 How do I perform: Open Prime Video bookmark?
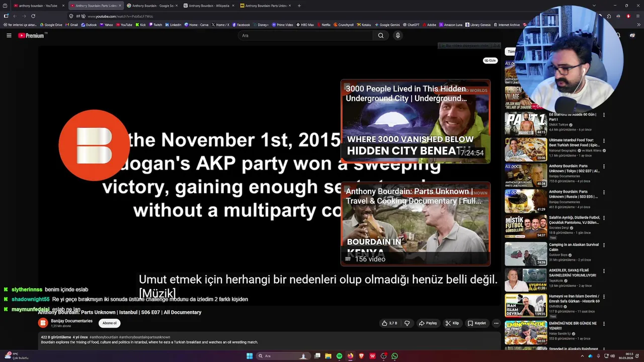tap(282, 25)
